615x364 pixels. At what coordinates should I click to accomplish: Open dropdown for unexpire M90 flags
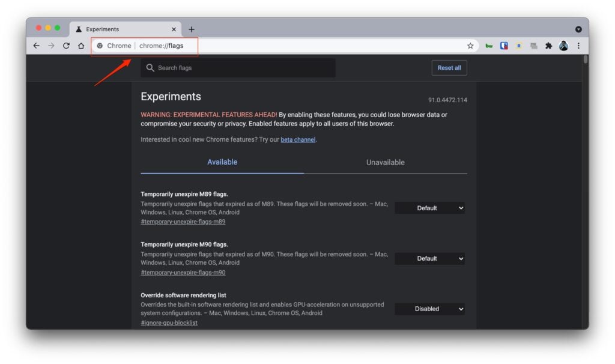(429, 258)
